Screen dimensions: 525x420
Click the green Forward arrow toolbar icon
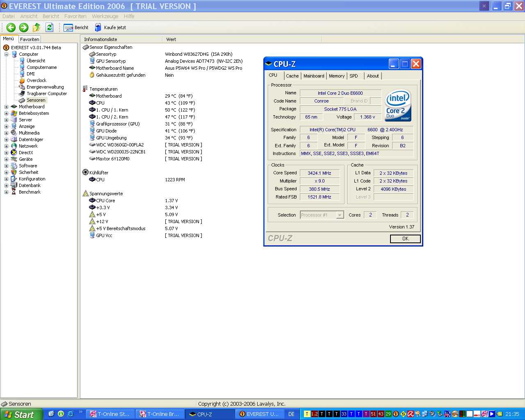coord(24,27)
